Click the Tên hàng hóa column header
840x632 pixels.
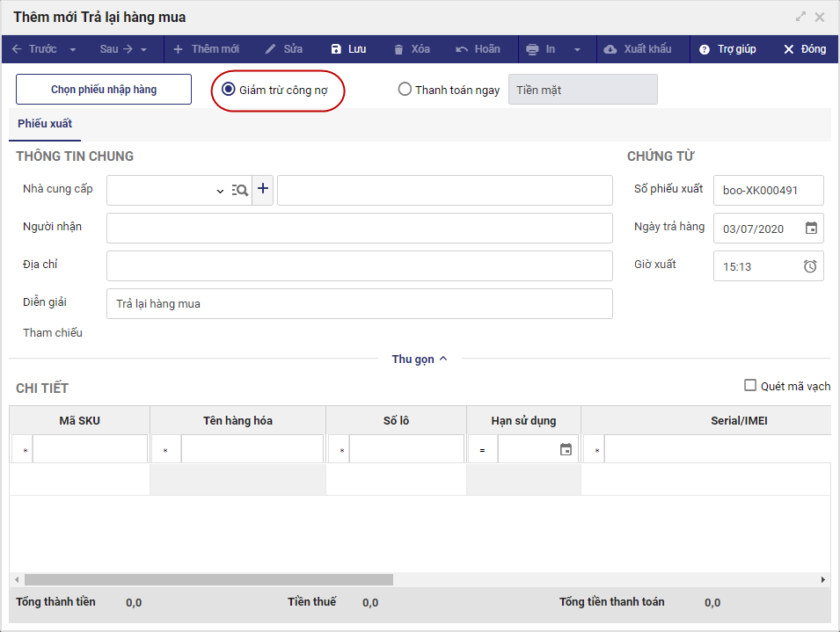pyautogui.click(x=237, y=421)
